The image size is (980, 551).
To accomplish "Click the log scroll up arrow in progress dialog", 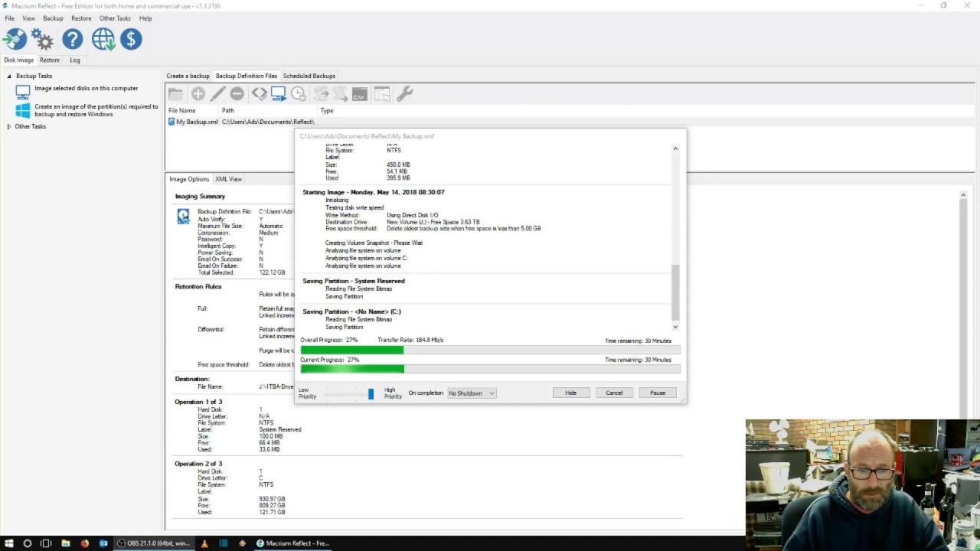I will click(675, 148).
